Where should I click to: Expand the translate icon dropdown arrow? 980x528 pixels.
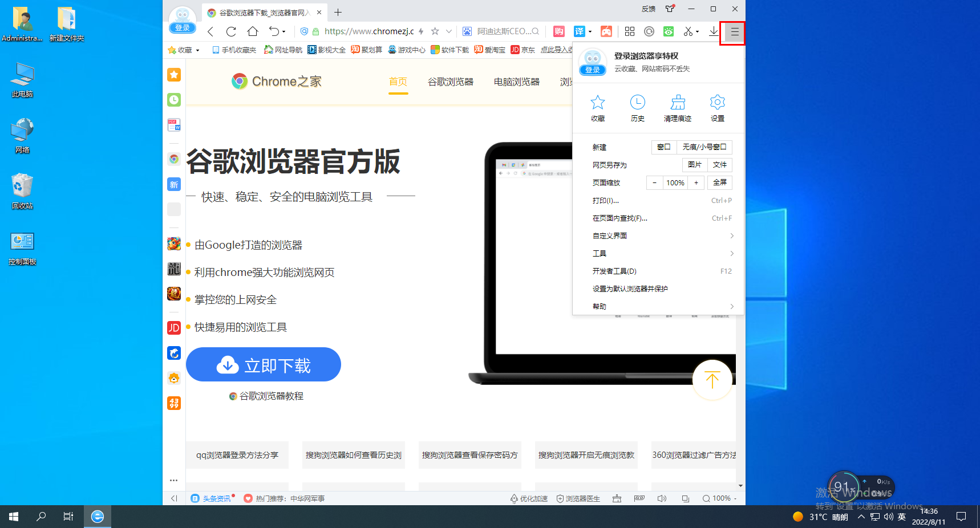coord(590,32)
